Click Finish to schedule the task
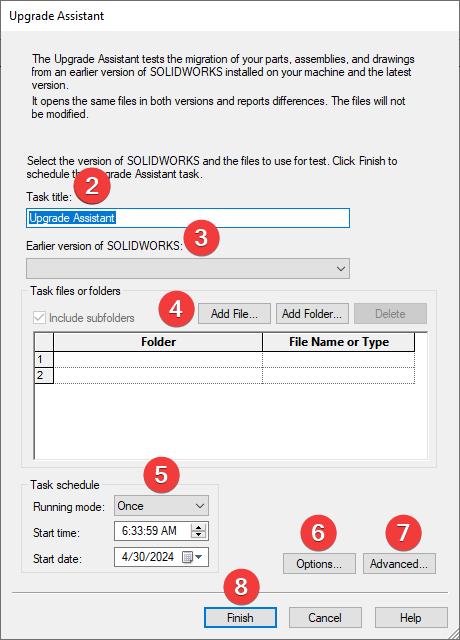The image size is (460, 640). click(x=240, y=618)
